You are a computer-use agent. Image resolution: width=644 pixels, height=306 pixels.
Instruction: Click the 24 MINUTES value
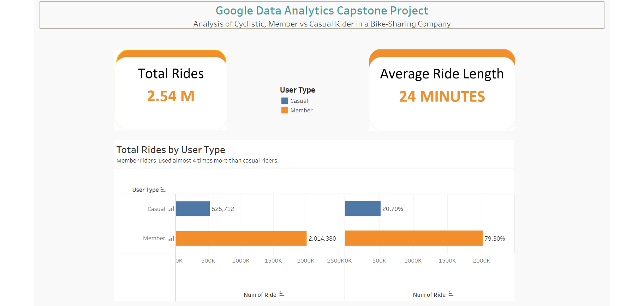pos(442,96)
